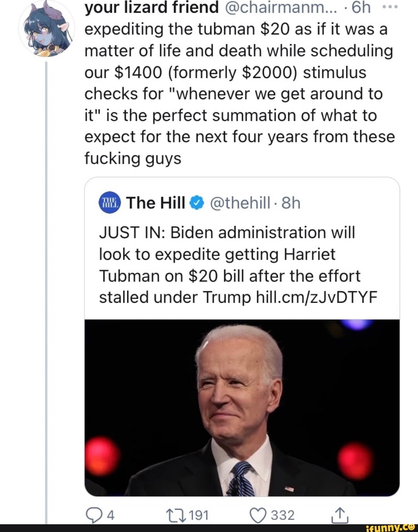The width and height of the screenshot is (418, 532).
Task: Open The Hill's round logo avatar
Action: coord(110,203)
